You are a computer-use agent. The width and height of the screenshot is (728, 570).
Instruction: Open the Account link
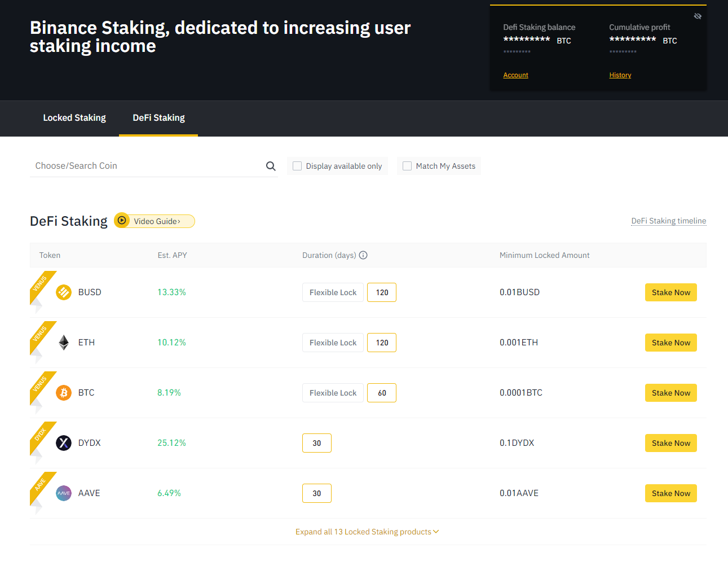[x=515, y=75]
